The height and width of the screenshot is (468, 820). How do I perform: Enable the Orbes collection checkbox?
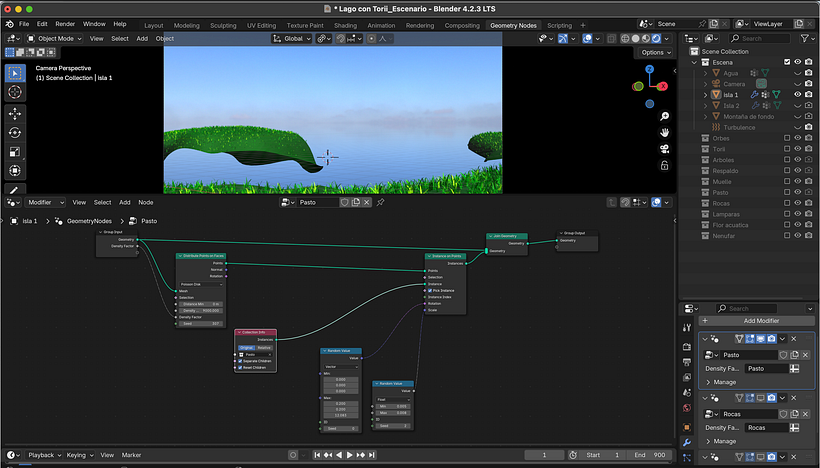pyautogui.click(x=787, y=138)
